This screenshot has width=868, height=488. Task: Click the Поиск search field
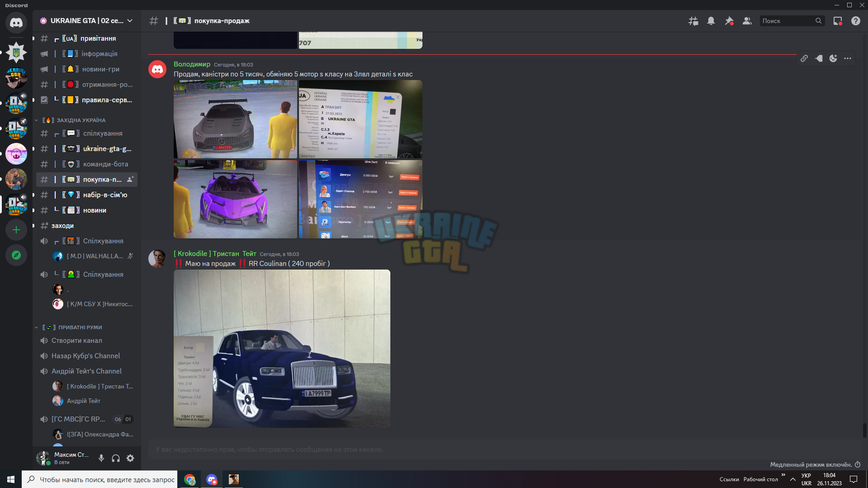tap(792, 21)
